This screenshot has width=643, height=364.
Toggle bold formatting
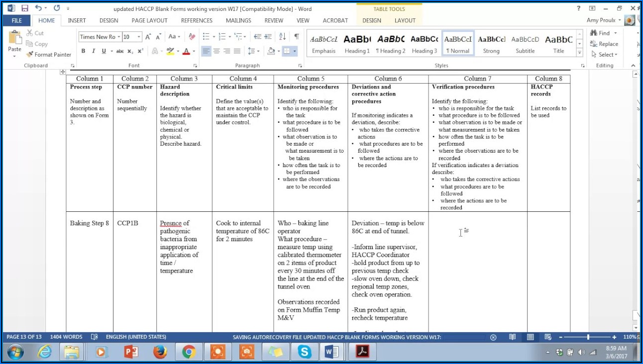(83, 51)
